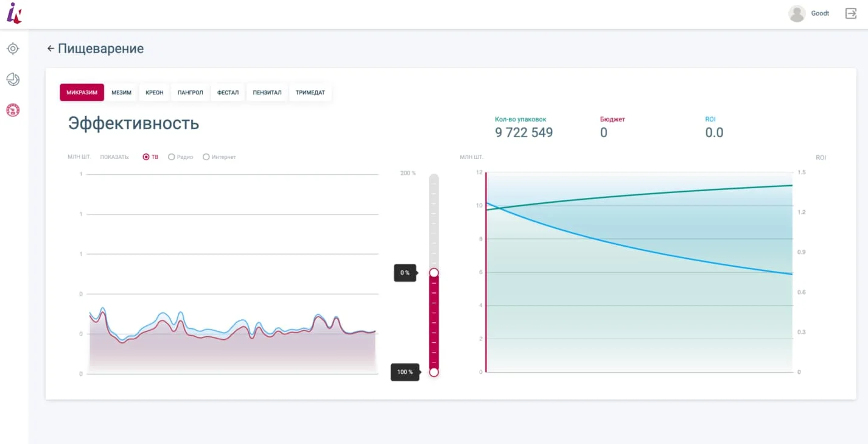The height and width of the screenshot is (444, 868).
Task: Click the Goodt user avatar
Action: pyautogui.click(x=797, y=13)
